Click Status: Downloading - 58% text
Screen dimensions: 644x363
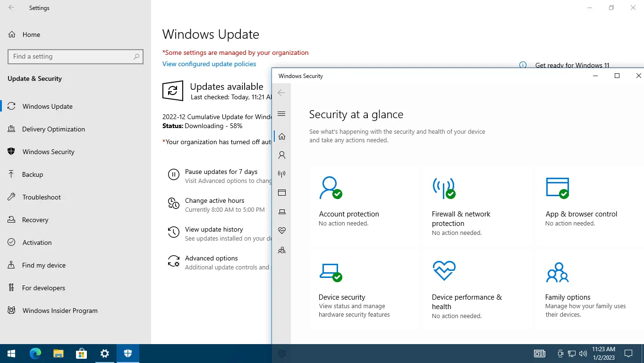point(202,126)
